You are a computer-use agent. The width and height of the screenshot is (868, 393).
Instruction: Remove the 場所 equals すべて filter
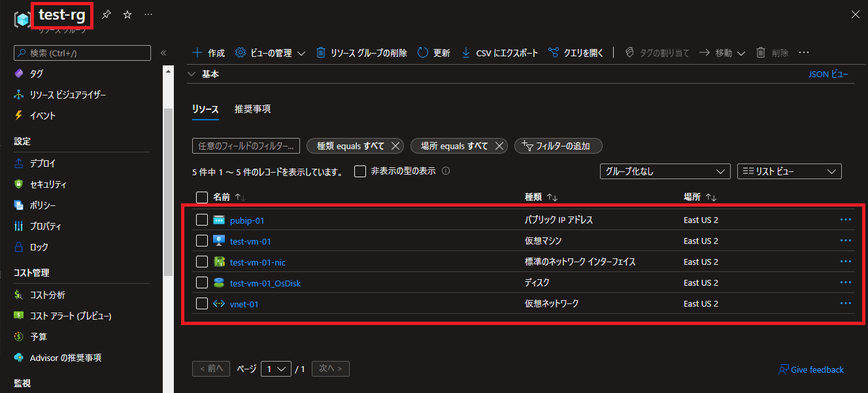(499, 146)
